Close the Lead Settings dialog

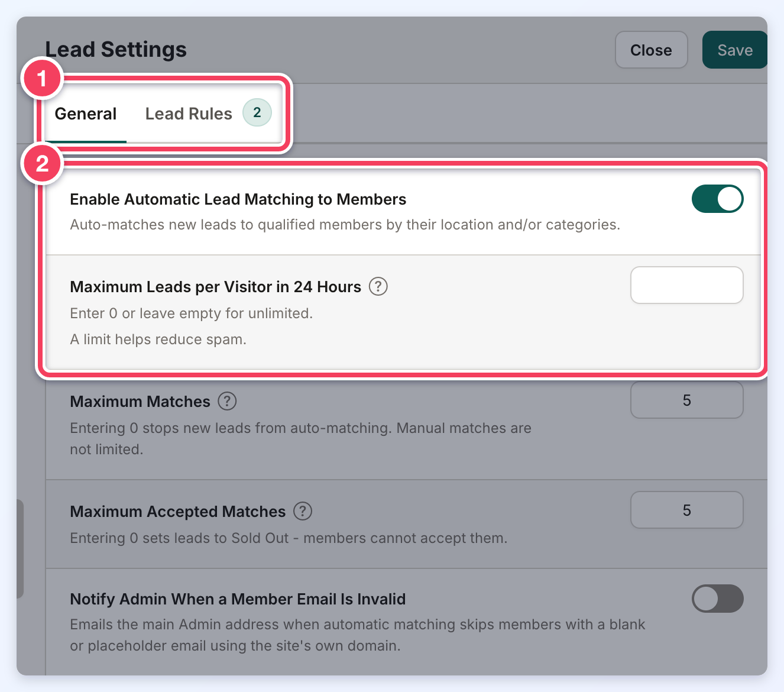[652, 50]
